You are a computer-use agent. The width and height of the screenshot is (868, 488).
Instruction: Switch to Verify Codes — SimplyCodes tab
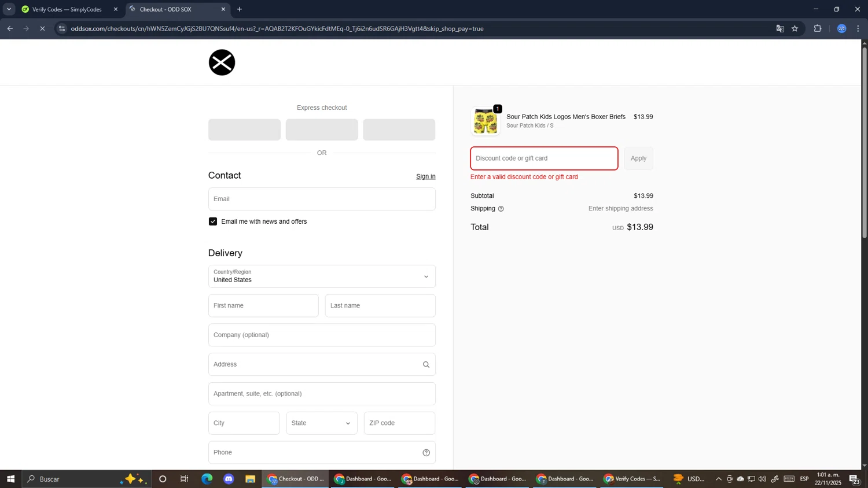[67, 9]
